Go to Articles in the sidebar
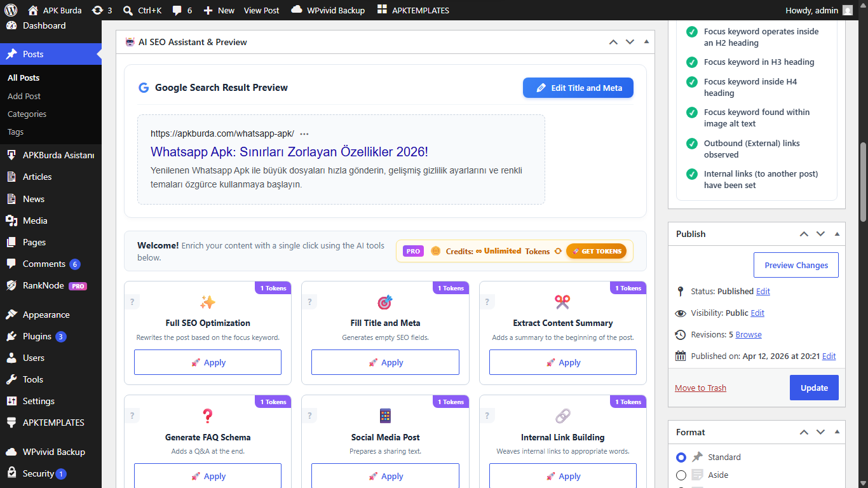 tap(51, 177)
